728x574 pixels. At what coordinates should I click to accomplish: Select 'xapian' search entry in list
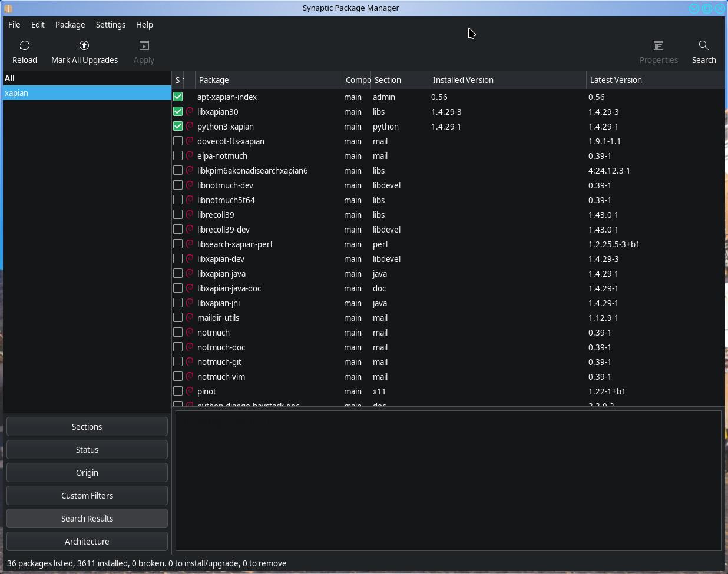87,93
